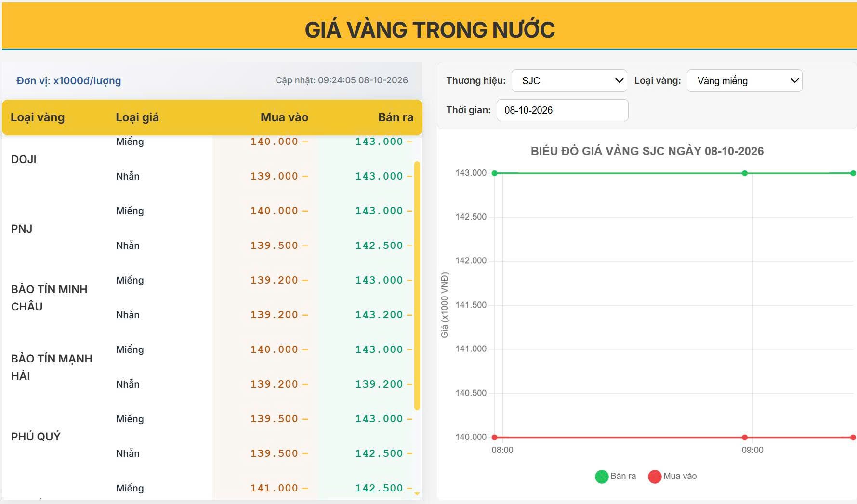The image size is (857, 504).
Task: Click the red Mua vào point at 09:00
Action: [x=745, y=438]
